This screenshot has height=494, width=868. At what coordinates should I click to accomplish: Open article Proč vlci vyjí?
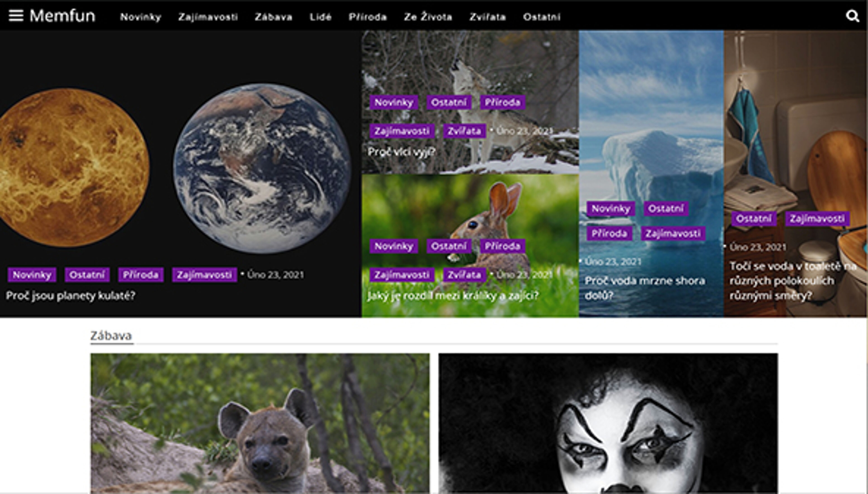[x=401, y=152]
